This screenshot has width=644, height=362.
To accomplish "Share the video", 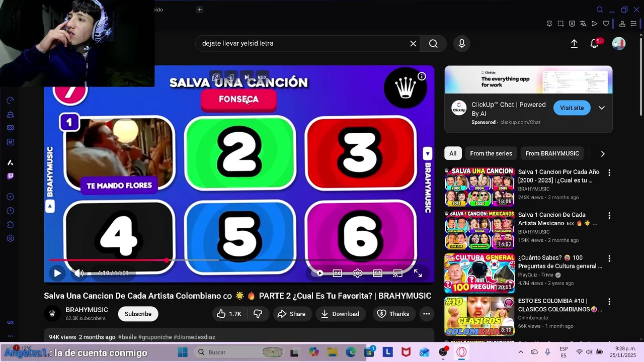I will click(291, 314).
